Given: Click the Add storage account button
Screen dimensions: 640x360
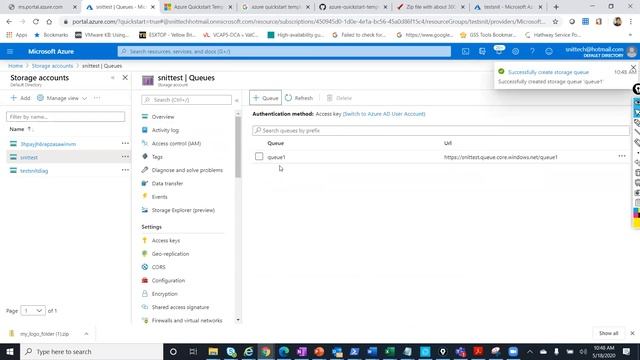Looking at the screenshot, I should [x=20, y=98].
